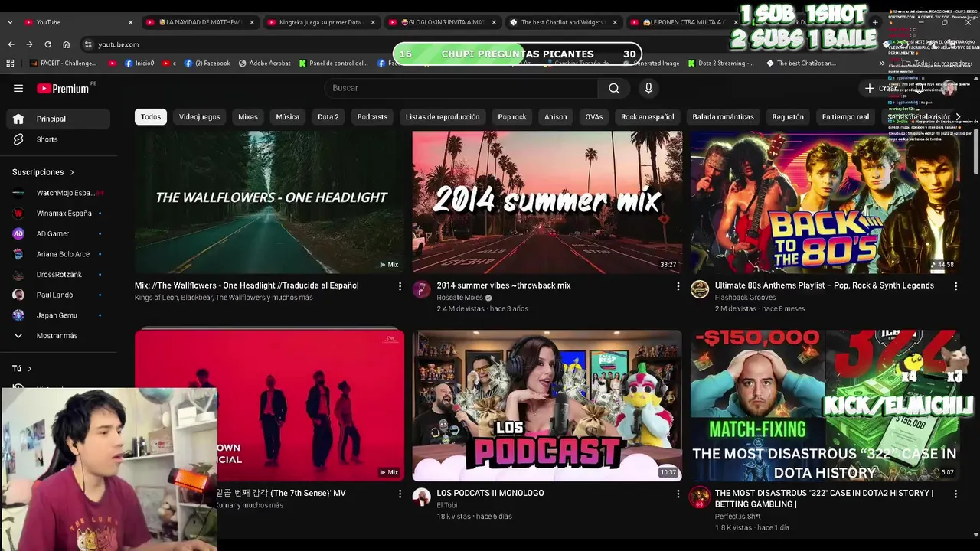Select the OVAs filter chip

(594, 117)
